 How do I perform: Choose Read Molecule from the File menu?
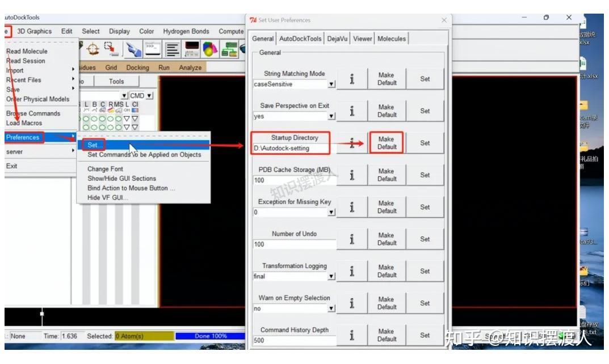(27, 51)
